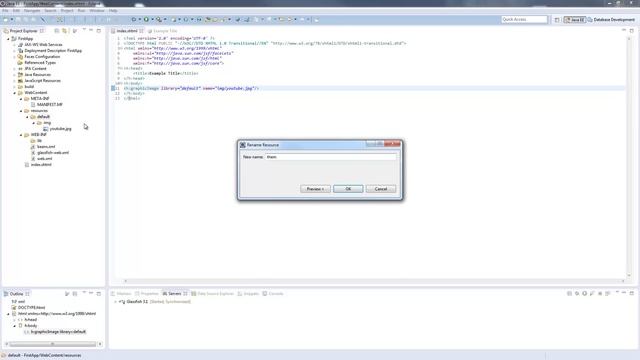Click the Debug toolbar icon
Image resolution: width=640 pixels, height=360 pixels.
[x=133, y=20]
